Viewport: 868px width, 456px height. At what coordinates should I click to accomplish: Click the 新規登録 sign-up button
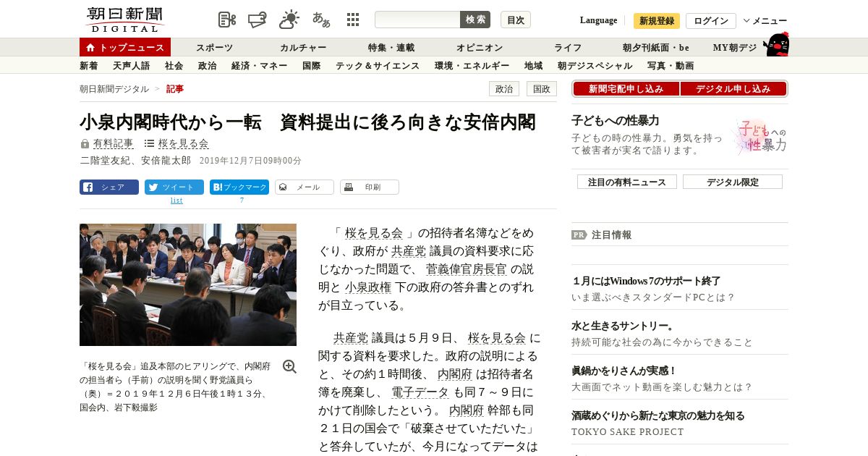click(x=657, y=21)
